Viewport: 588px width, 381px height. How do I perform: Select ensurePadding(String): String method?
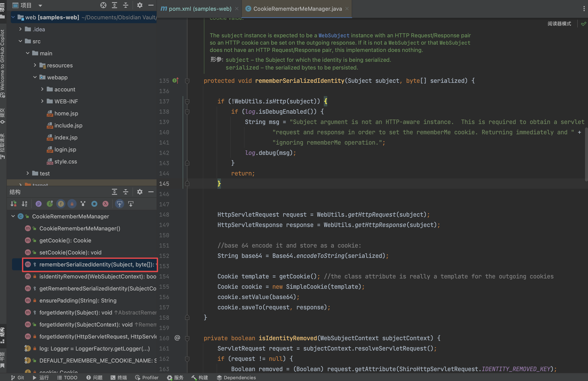78,300
